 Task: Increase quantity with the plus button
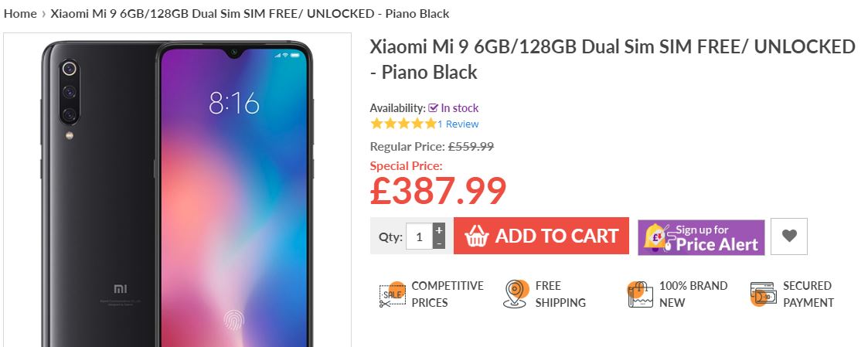439,230
